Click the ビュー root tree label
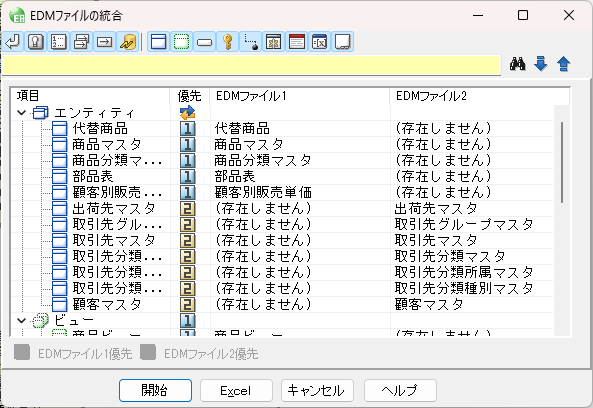The height and width of the screenshot is (408, 593). tap(74, 321)
